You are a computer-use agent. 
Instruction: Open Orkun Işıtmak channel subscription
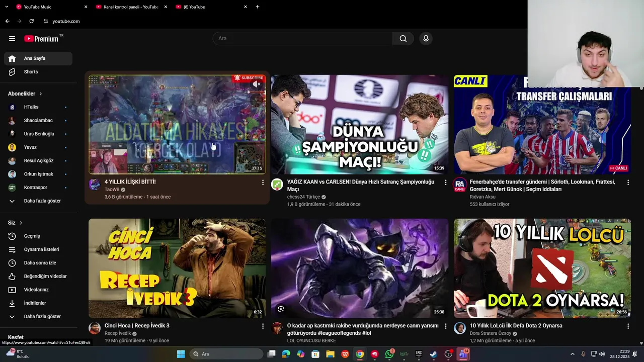[x=38, y=174]
